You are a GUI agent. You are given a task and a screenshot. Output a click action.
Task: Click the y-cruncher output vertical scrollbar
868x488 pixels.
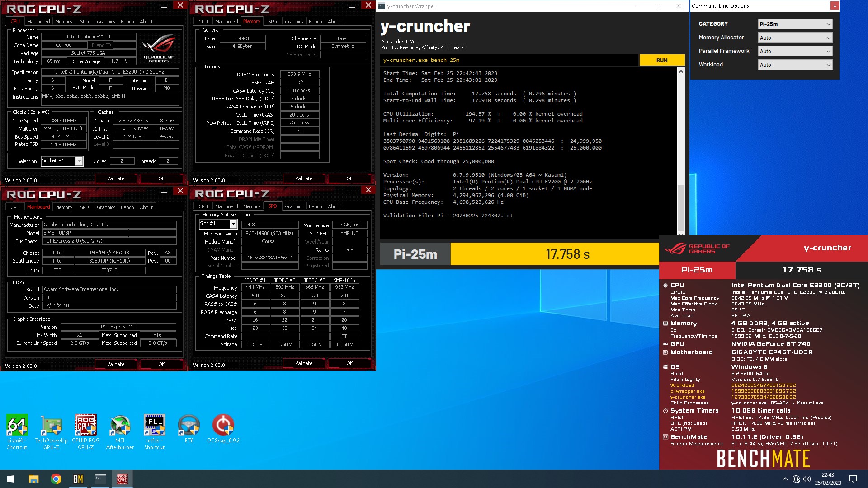pos(681,207)
